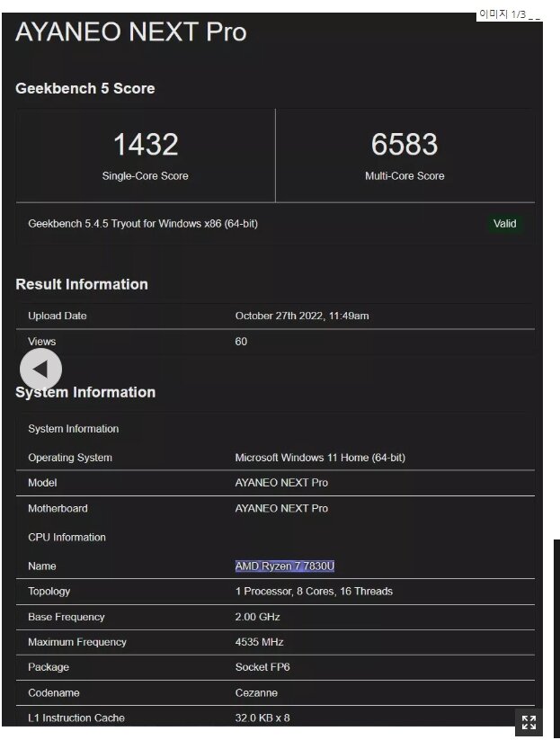Screen dimensions: 560x740
Task: Click the Base Frequency label
Action: pyautogui.click(x=67, y=617)
